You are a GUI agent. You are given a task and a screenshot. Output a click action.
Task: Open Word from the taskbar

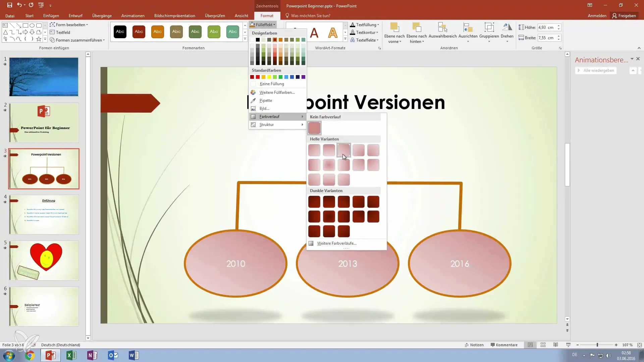pos(134,355)
